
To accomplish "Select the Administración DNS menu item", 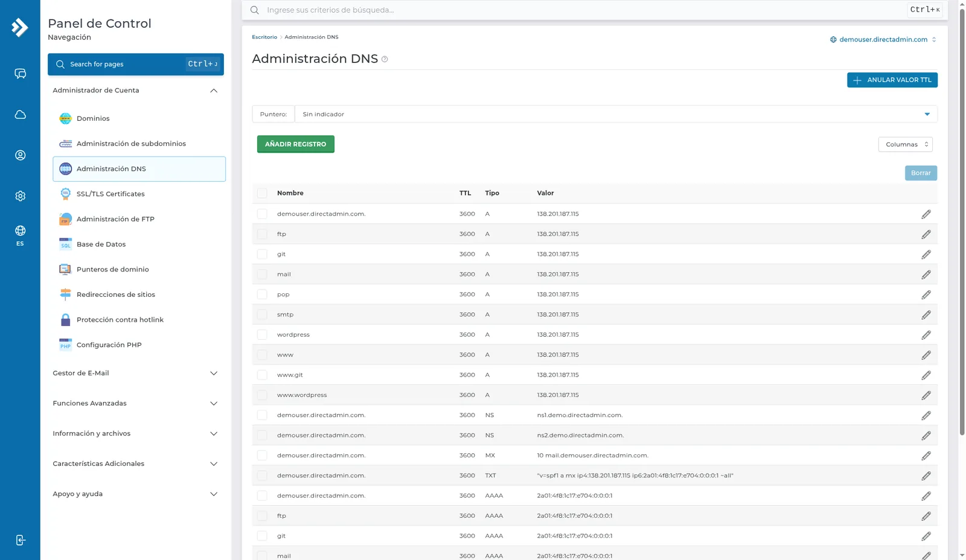I will pyautogui.click(x=139, y=169).
